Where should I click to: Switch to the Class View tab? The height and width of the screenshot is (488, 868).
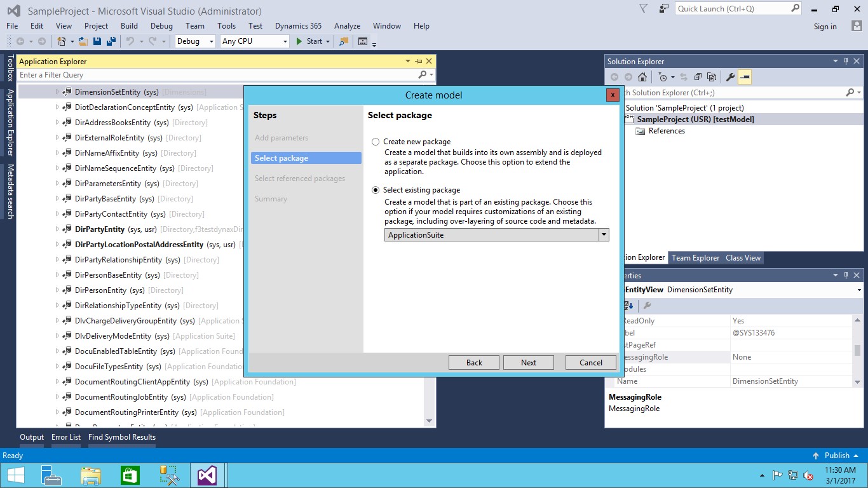(743, 258)
